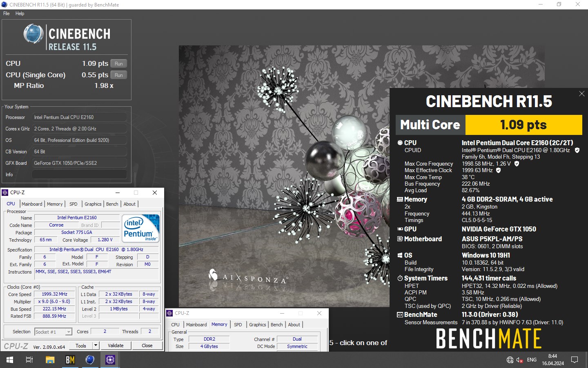Open network settings from system tray

click(x=510, y=360)
